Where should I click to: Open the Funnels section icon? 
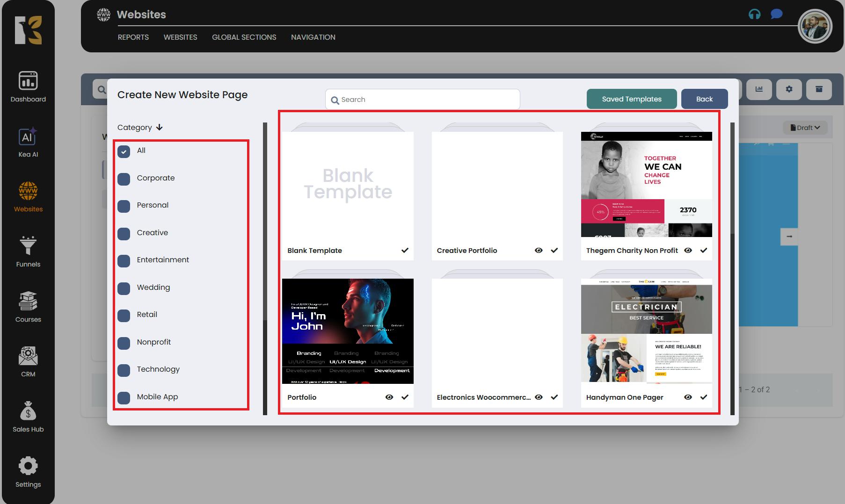(28, 246)
